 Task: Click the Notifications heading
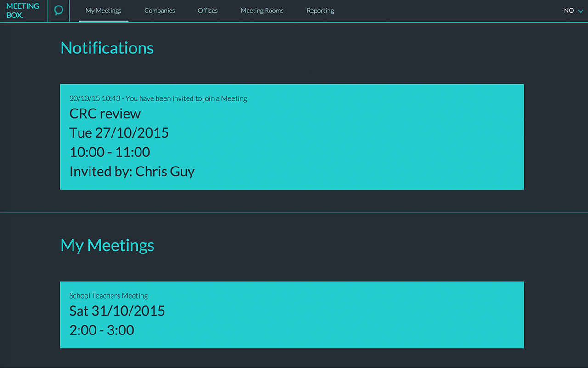point(107,48)
